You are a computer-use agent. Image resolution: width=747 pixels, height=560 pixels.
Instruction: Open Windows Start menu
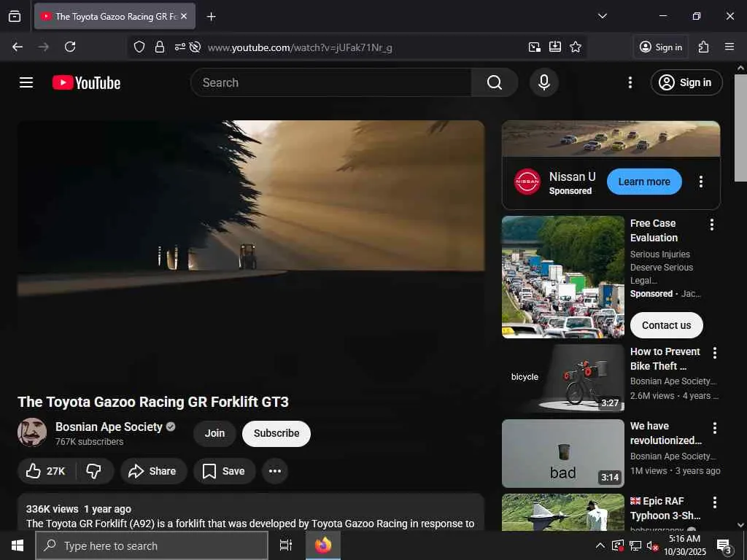pyautogui.click(x=18, y=545)
